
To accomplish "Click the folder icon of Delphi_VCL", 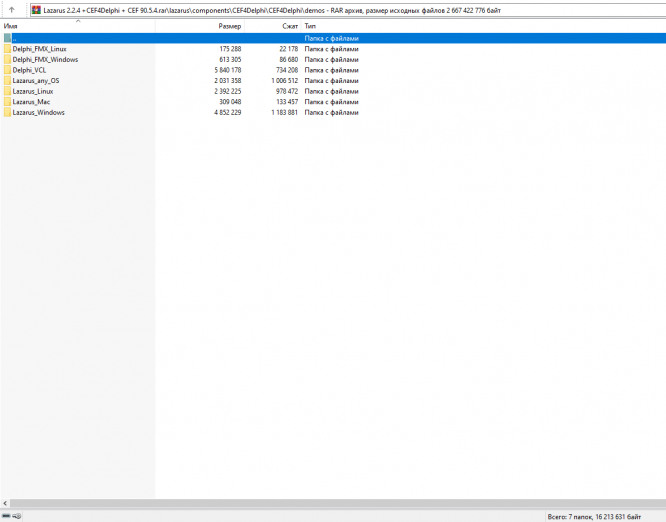I will pos(7,70).
